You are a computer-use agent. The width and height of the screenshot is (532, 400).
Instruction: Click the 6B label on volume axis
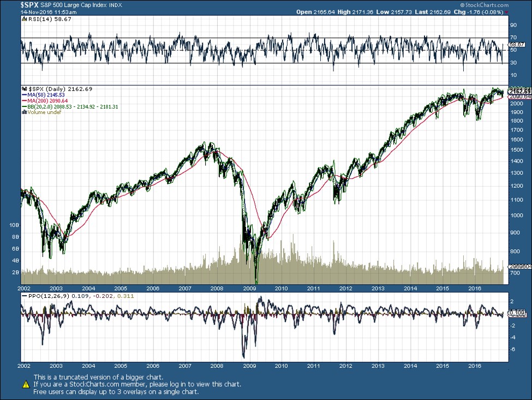click(x=16, y=249)
